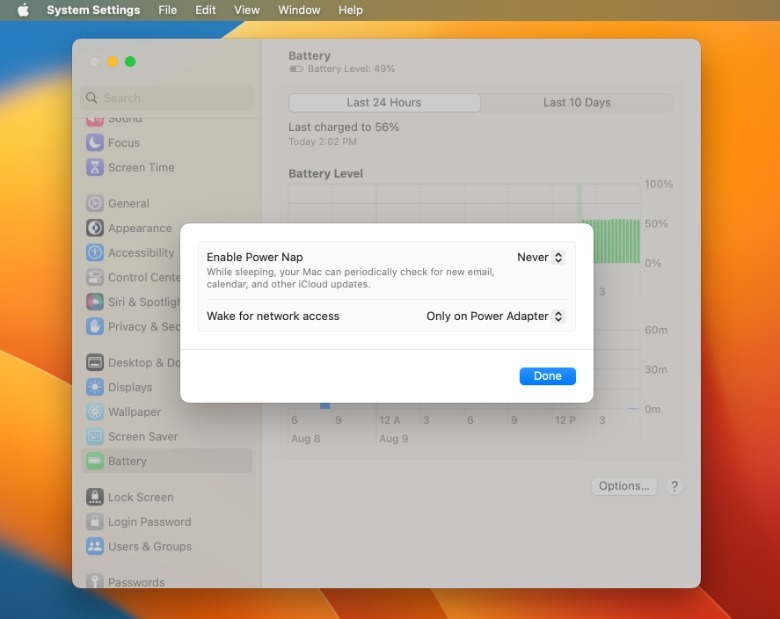Select the Appearance icon in sidebar
Screen dimensions: 780x619
[x=94, y=228]
